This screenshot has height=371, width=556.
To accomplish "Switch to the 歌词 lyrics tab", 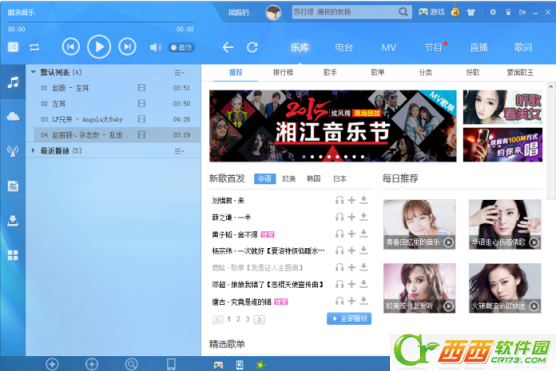I will tap(523, 48).
